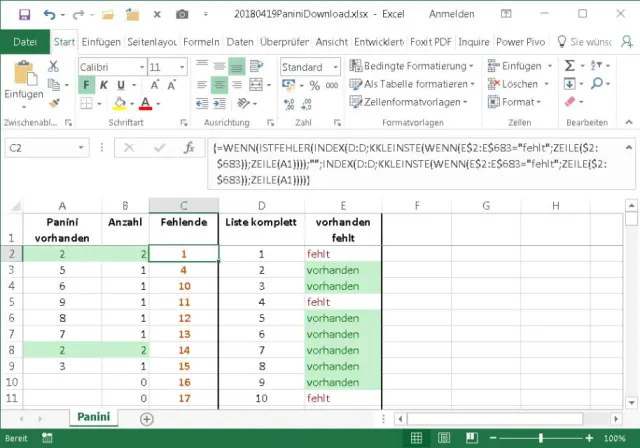Click the AutoSum sigma icon
Screen dimensions: 640x448
pos(570,66)
